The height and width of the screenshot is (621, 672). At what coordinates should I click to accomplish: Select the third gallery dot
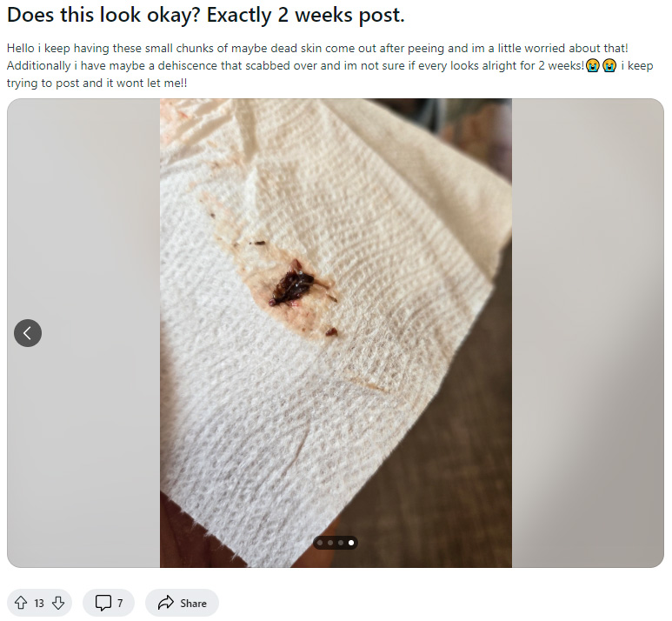click(341, 543)
